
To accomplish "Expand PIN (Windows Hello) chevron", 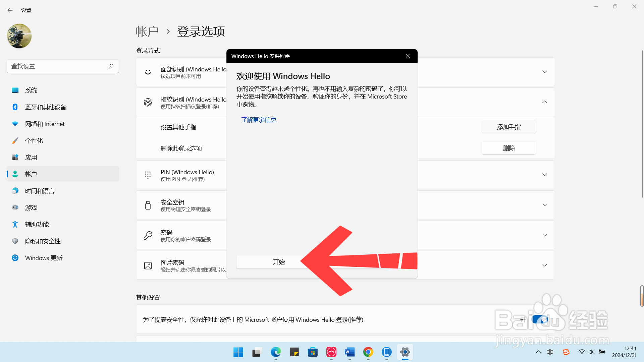I will click(x=545, y=175).
